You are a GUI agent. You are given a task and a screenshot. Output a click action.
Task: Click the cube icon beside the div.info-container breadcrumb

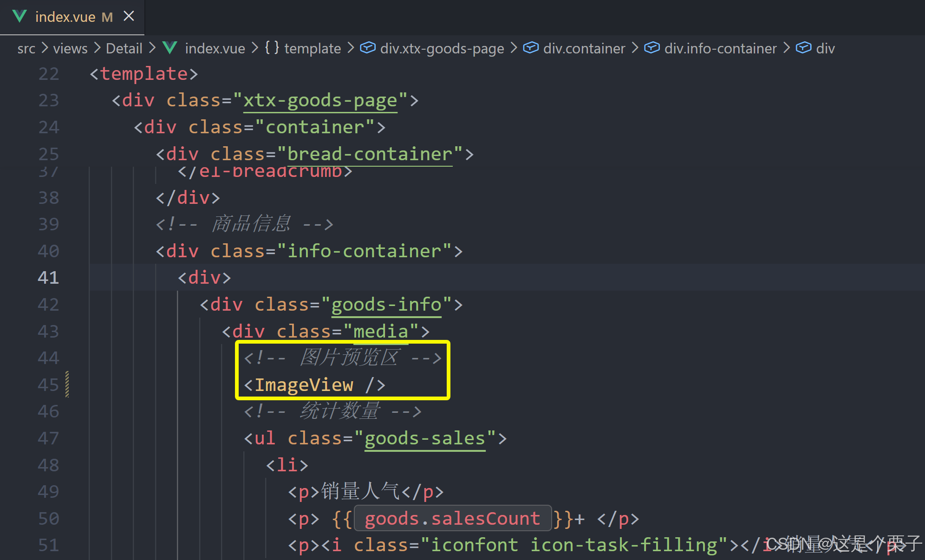(652, 48)
